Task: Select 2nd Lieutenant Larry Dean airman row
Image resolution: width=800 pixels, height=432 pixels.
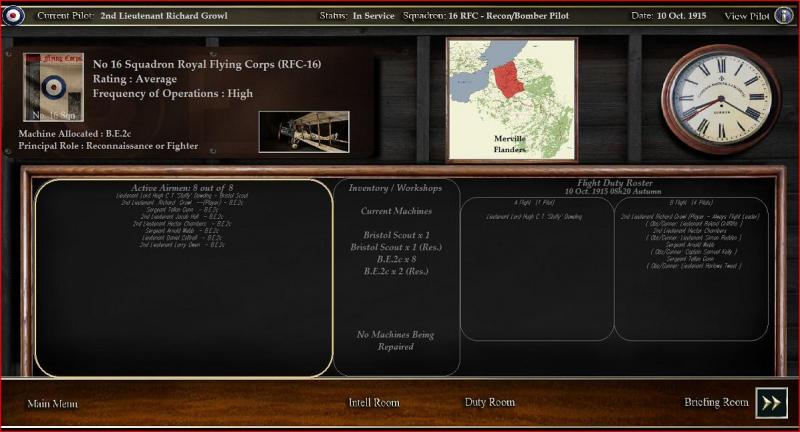Action: pos(182,245)
